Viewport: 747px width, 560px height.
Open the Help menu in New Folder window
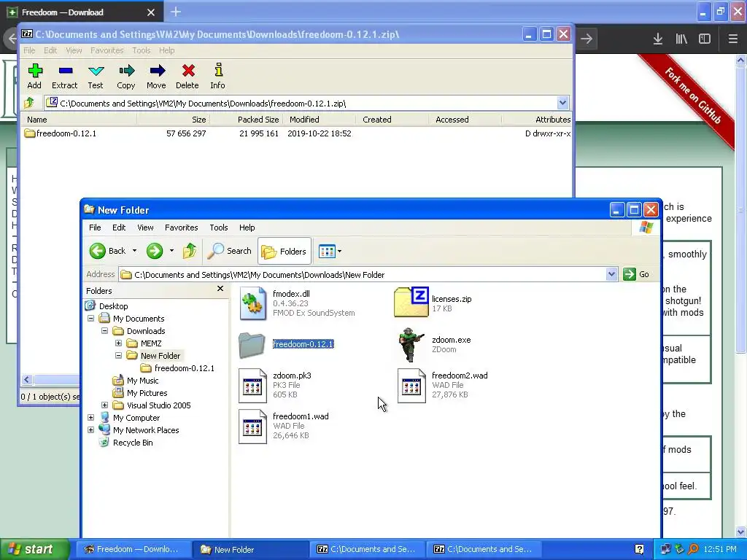coord(247,227)
